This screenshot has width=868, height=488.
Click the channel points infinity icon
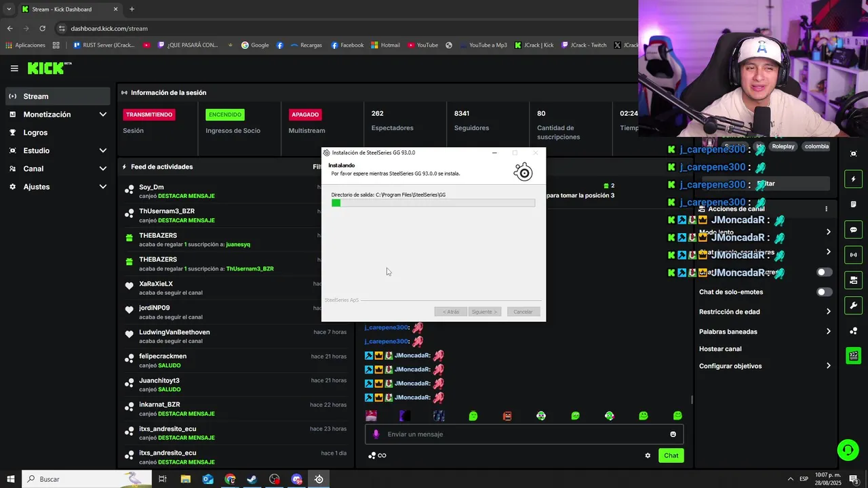(377, 455)
